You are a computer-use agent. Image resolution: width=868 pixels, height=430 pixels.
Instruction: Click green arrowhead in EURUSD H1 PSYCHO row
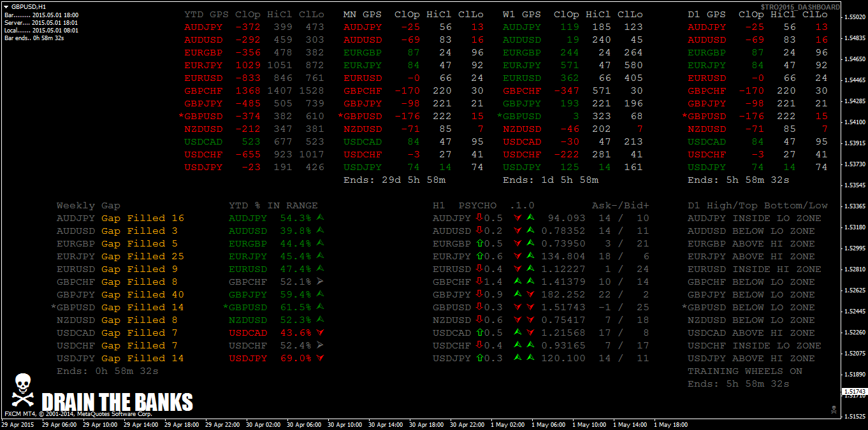click(530, 269)
